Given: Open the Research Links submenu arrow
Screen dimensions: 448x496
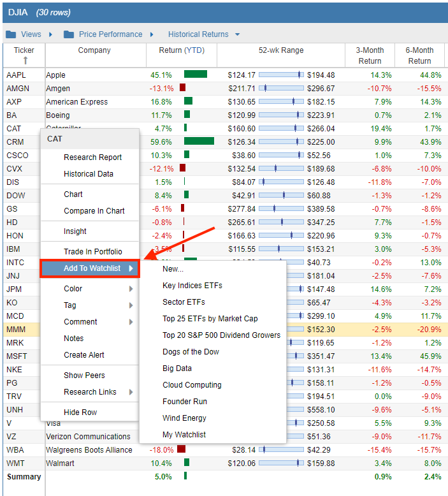Looking at the screenshot, I should click(x=131, y=392).
